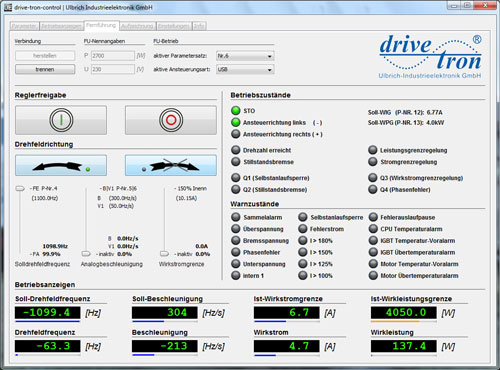
Task: Click the Drehzahl erreicht indicator
Action: pyautogui.click(x=236, y=150)
